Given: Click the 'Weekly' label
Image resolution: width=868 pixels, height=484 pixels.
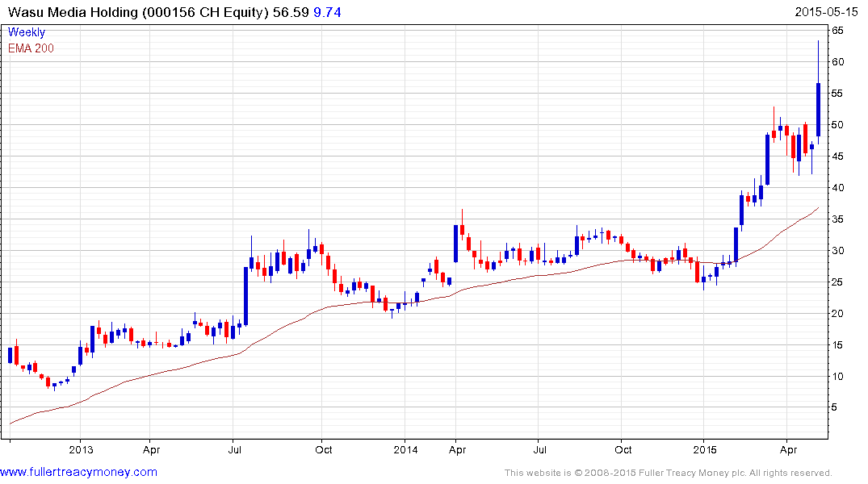Looking at the screenshot, I should tap(27, 32).
